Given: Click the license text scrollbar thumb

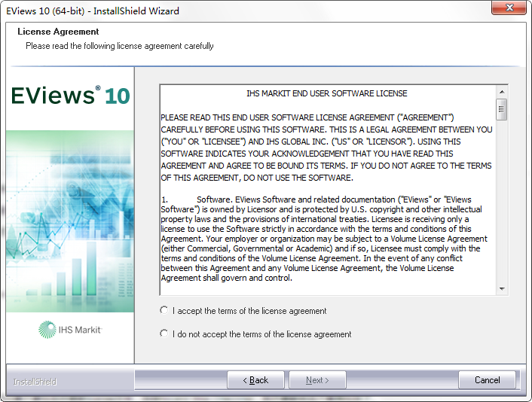Looking at the screenshot, I should pyautogui.click(x=501, y=109).
